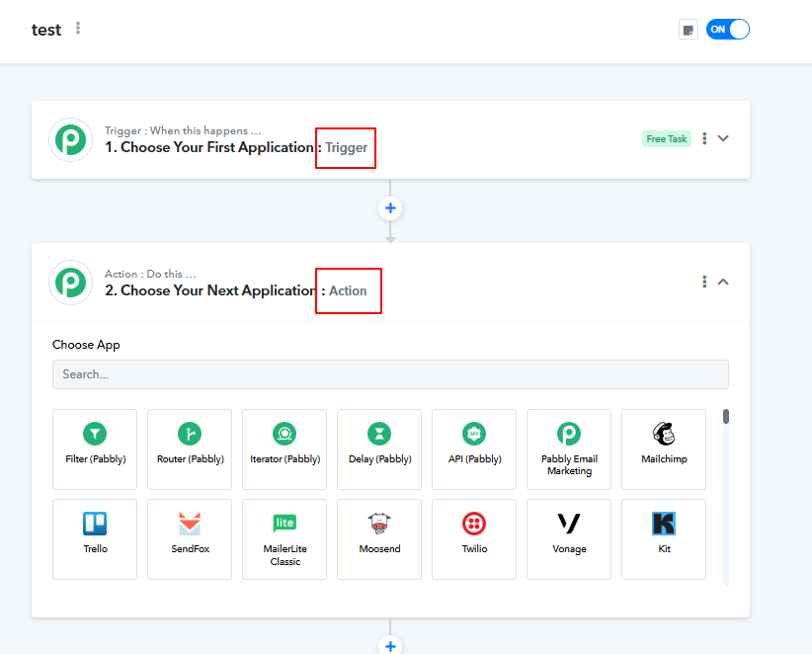This screenshot has width=812, height=654.
Task: Click the test workflow title
Action: (46, 30)
